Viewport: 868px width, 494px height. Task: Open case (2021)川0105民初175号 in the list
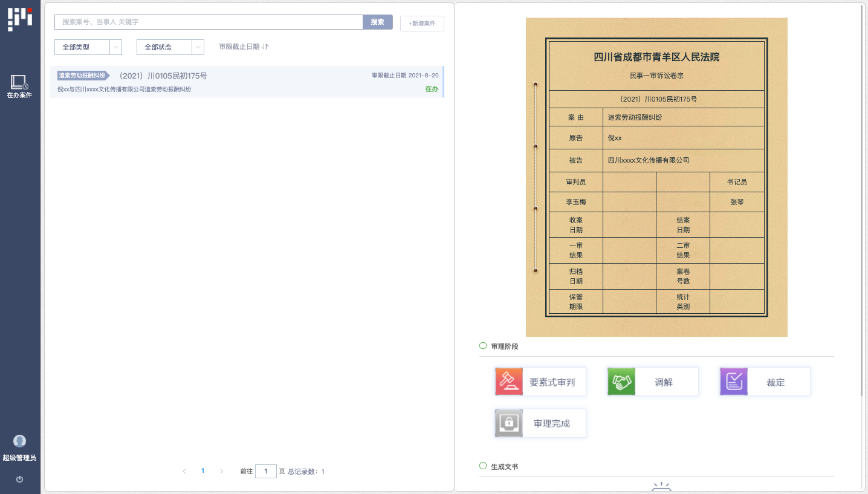pos(247,82)
